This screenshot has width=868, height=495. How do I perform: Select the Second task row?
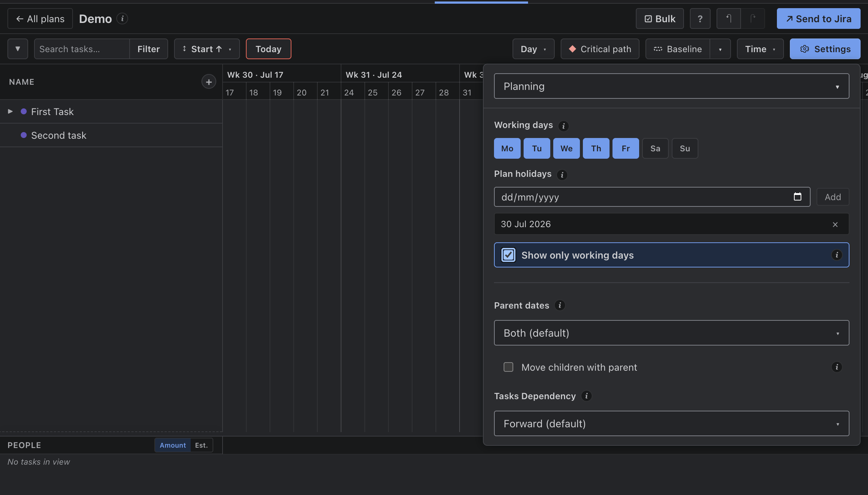[111, 135]
